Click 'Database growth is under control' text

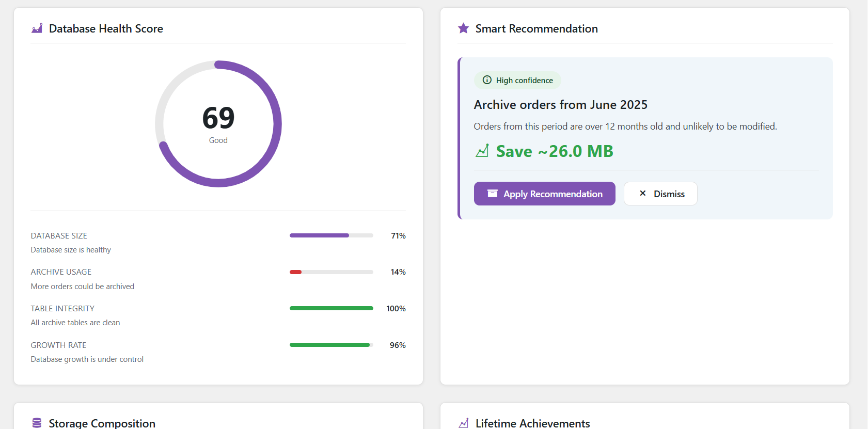(x=87, y=359)
